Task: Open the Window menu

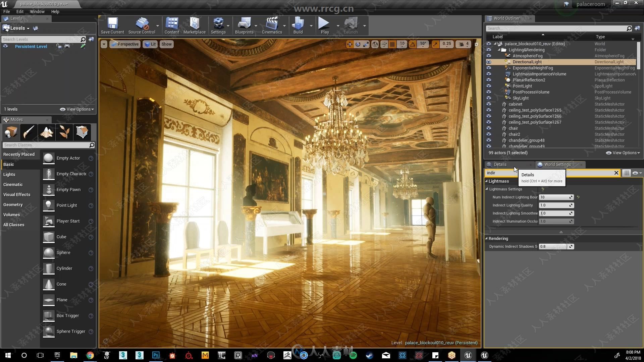Action: pyautogui.click(x=37, y=11)
